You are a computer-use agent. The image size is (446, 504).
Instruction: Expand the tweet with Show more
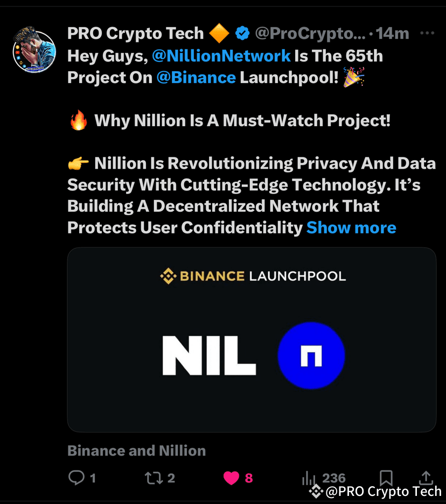[x=351, y=227]
